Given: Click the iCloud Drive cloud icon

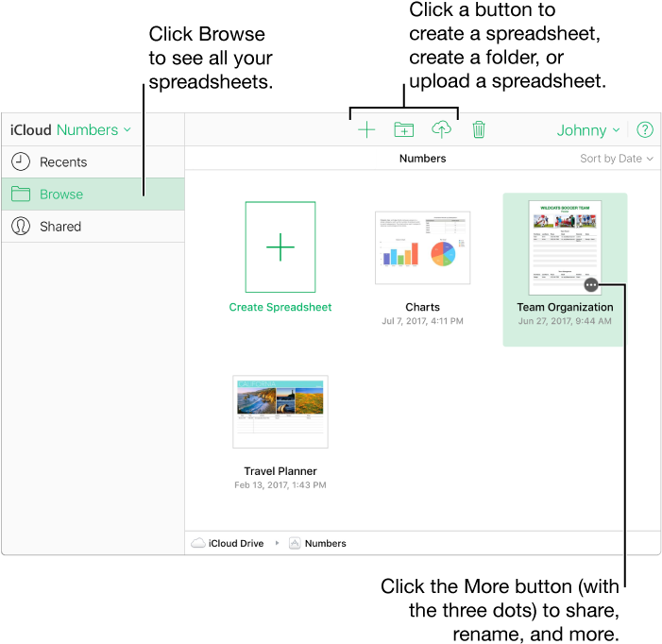Looking at the screenshot, I should click(198, 543).
